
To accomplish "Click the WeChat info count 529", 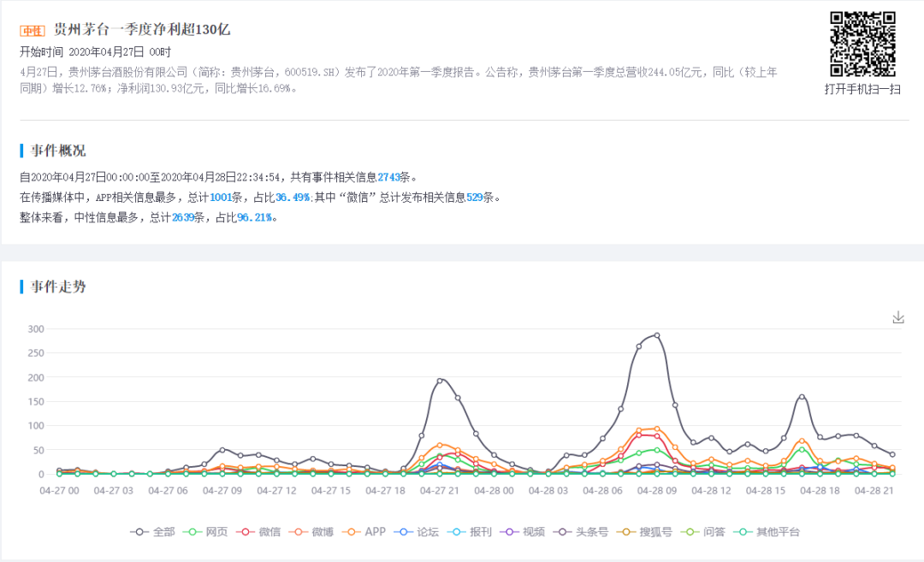I will pyautogui.click(x=475, y=198).
